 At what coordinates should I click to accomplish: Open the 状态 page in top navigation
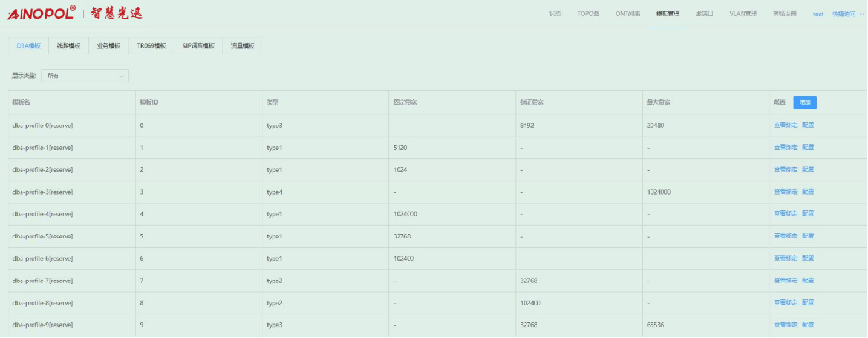555,14
